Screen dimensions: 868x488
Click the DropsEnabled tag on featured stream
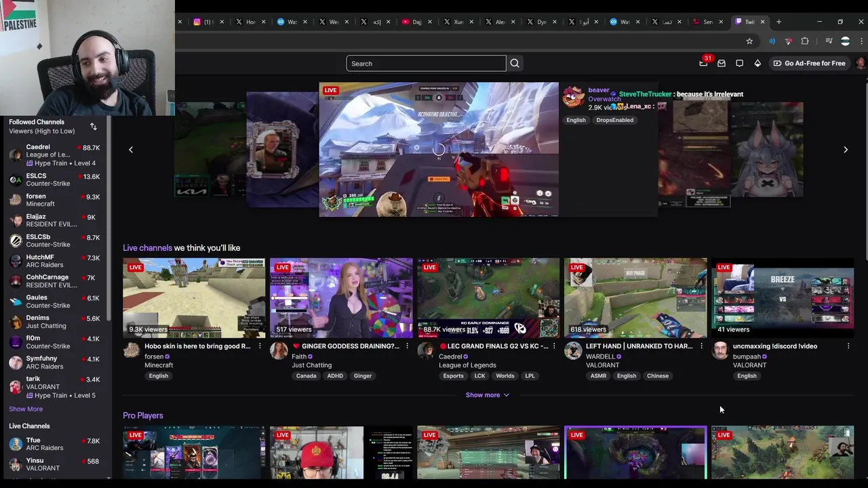click(x=615, y=120)
